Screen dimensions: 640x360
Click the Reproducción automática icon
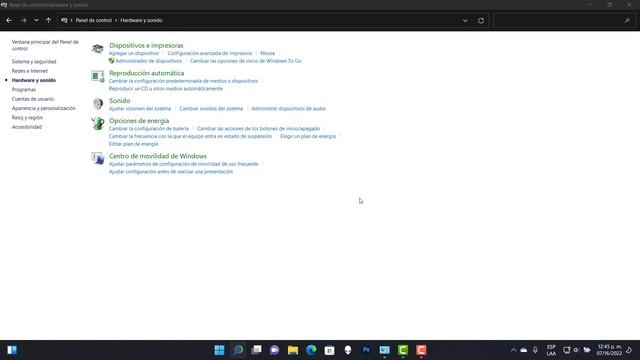(x=98, y=76)
